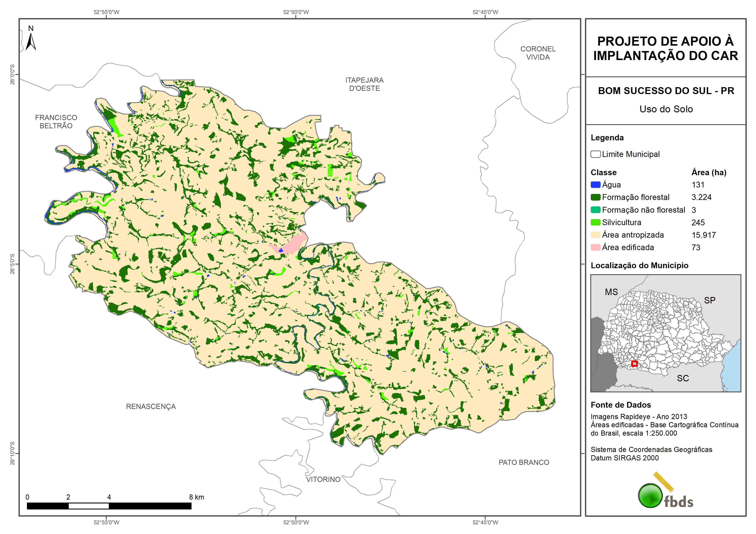Click the beige Área antropizada swatch
This screenshot has height=534, width=756.
click(x=595, y=235)
